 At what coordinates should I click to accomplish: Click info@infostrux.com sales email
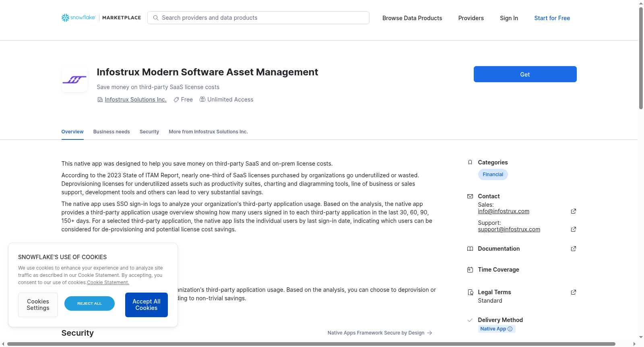pos(504,211)
